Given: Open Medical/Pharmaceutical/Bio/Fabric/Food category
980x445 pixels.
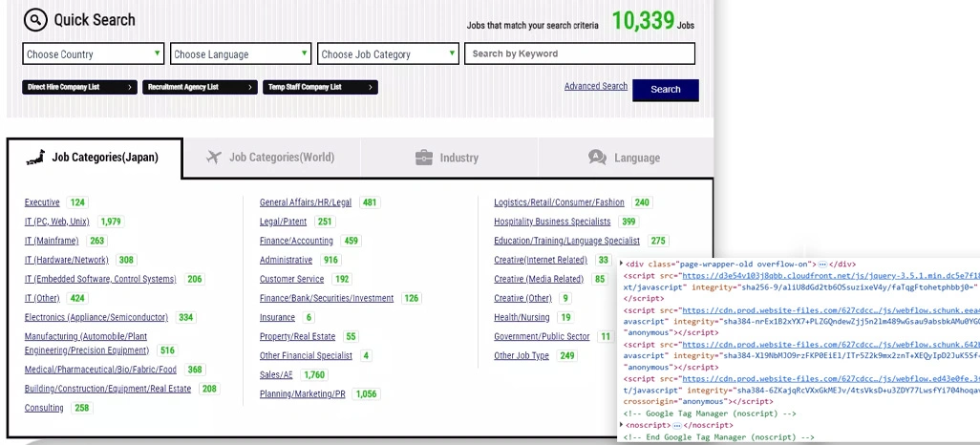Looking at the screenshot, I should tap(100, 370).
